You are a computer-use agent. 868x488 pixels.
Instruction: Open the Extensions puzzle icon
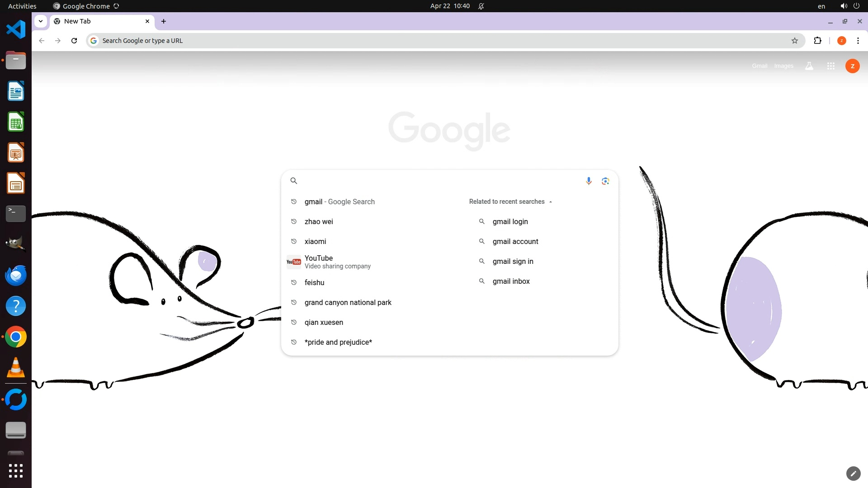817,41
